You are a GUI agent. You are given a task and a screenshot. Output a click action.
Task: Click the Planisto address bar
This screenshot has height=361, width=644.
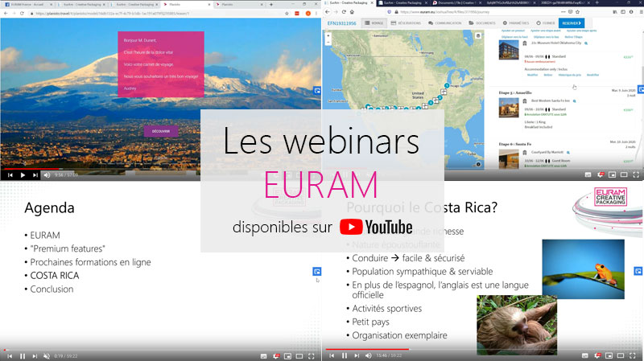[156, 14]
